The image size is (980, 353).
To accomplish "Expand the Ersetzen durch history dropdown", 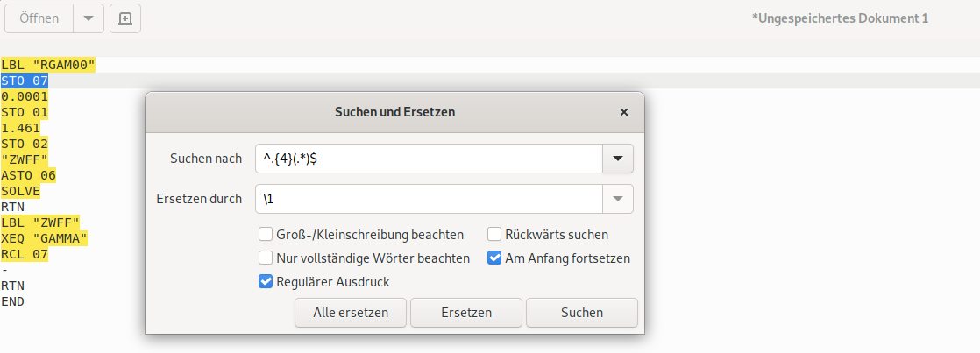I will coord(617,199).
